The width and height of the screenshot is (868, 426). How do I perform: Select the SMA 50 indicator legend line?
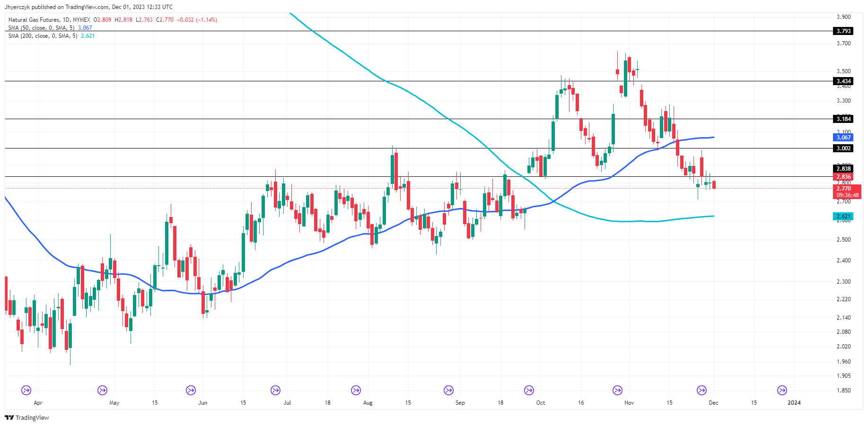[x=50, y=28]
